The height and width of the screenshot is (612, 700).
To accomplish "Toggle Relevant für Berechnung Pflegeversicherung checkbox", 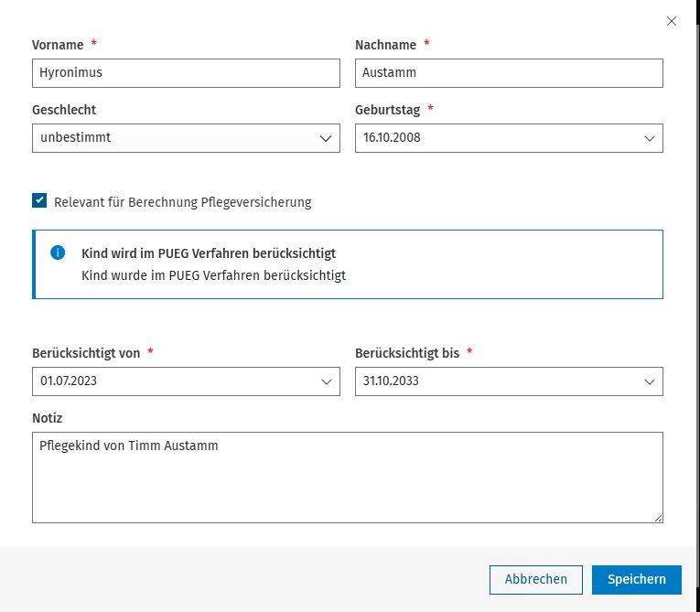I will tap(39, 201).
